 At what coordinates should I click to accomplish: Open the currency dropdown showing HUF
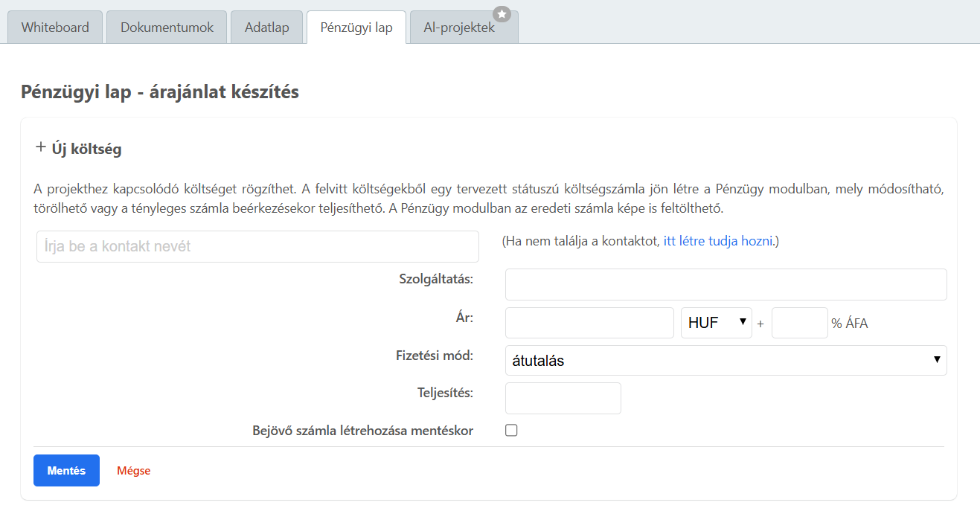[x=717, y=322]
